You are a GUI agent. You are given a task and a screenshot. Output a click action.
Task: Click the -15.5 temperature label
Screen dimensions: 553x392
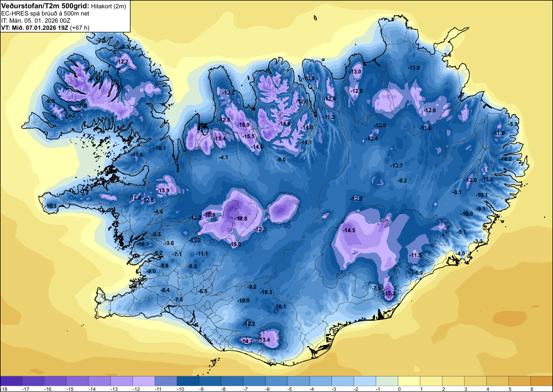pyautogui.click(x=248, y=137)
